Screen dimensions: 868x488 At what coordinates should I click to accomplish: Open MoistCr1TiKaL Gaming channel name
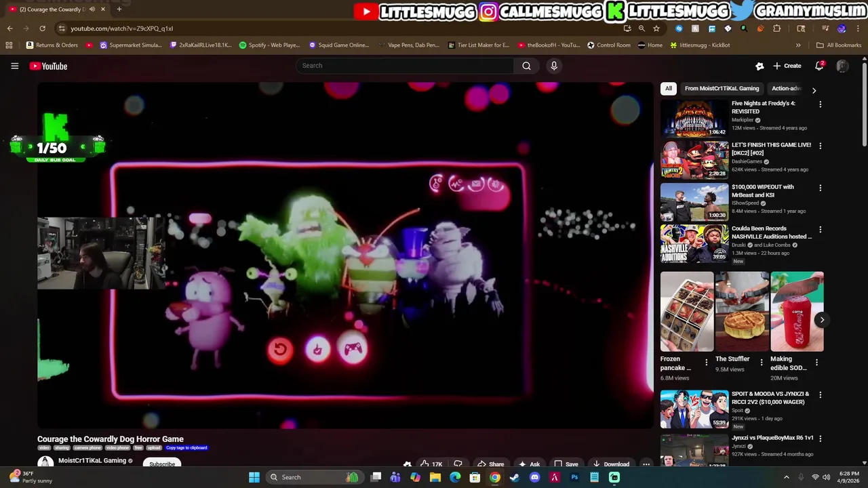coord(92,460)
